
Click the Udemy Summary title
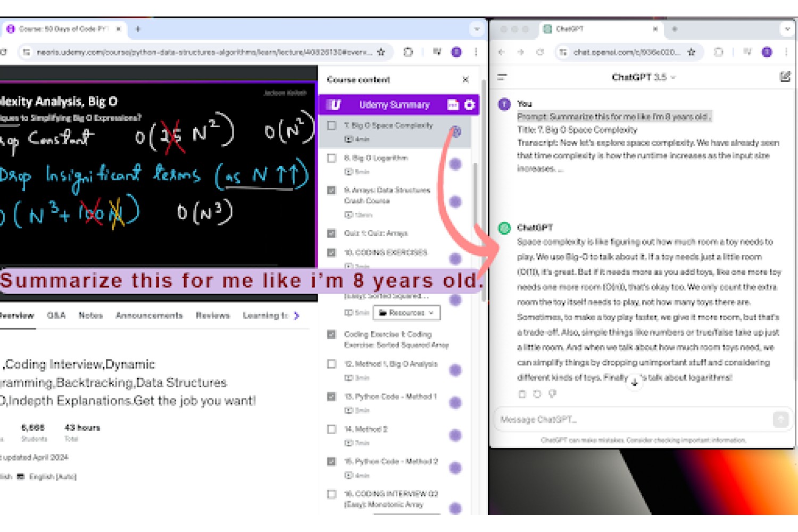point(394,105)
